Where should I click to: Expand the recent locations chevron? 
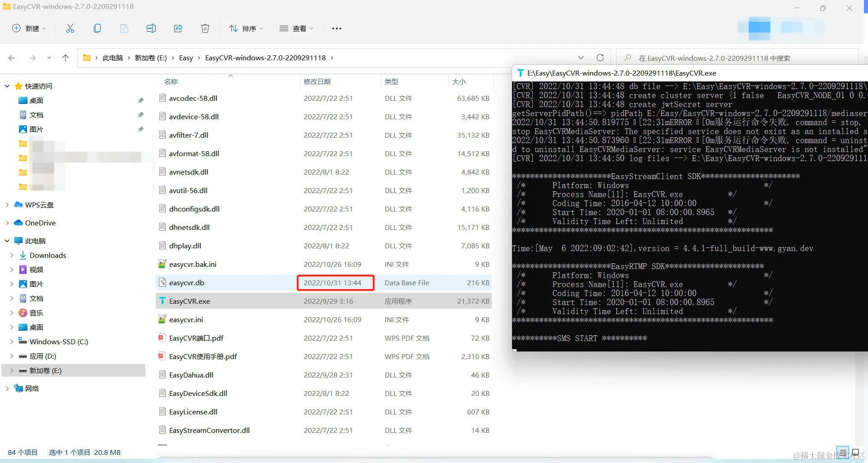pyautogui.click(x=49, y=58)
